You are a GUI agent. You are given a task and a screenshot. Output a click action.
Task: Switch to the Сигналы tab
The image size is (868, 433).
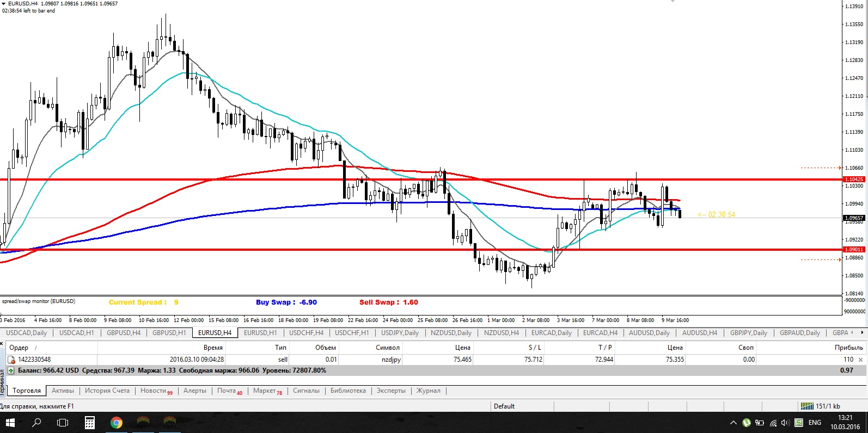(306, 391)
